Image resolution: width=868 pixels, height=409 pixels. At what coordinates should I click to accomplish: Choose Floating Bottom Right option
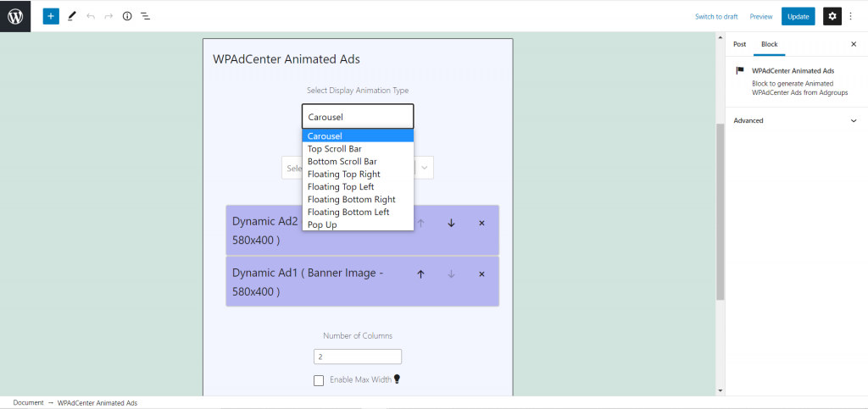pos(358,200)
